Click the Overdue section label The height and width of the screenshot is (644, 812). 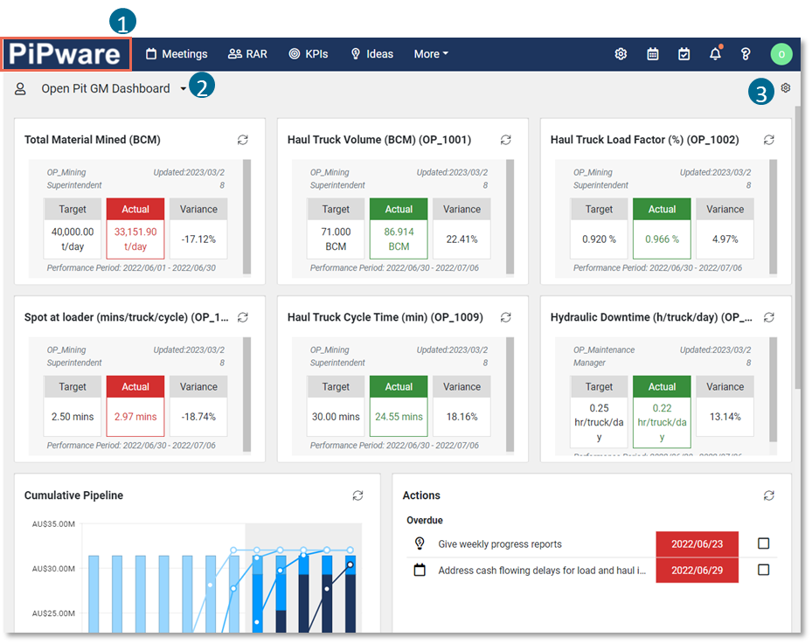pyautogui.click(x=425, y=520)
